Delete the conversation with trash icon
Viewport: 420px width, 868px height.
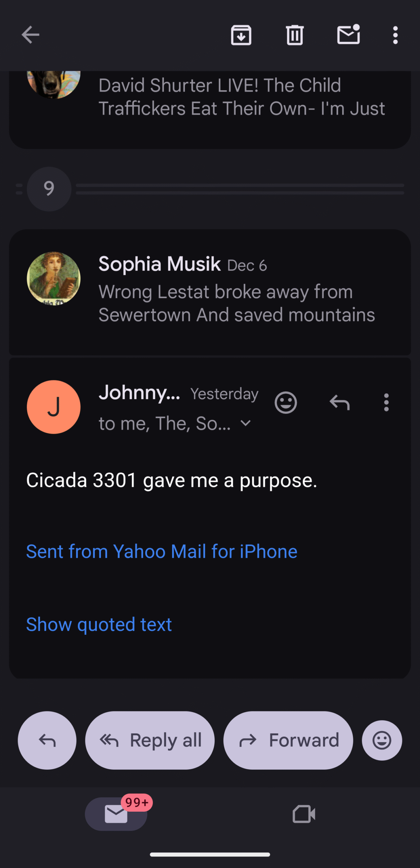point(295,35)
